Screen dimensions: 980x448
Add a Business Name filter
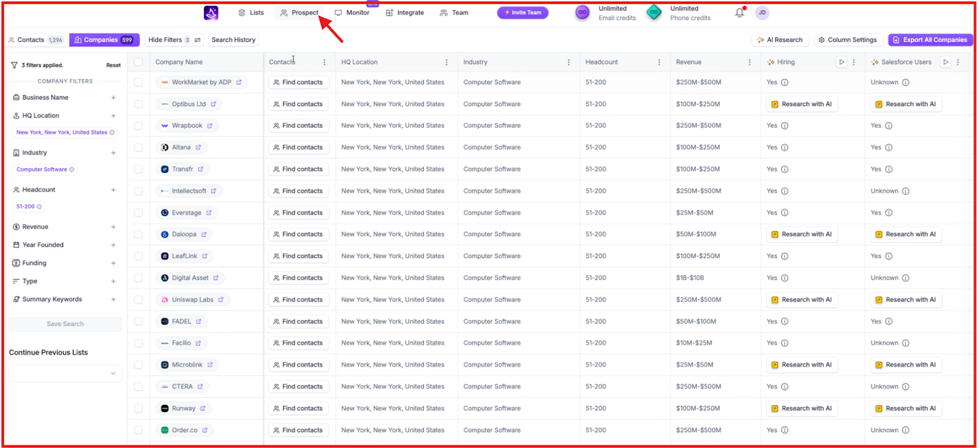pyautogui.click(x=113, y=97)
